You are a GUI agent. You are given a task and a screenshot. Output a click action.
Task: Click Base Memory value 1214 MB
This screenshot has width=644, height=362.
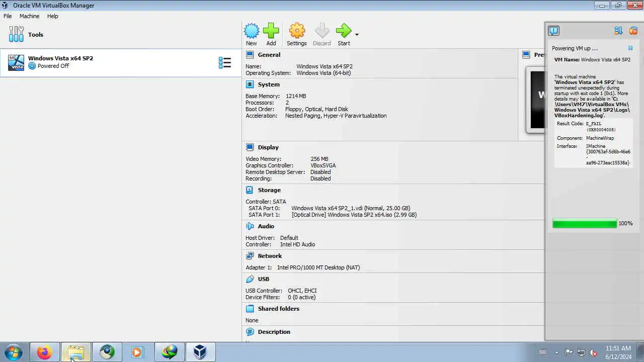(296, 96)
